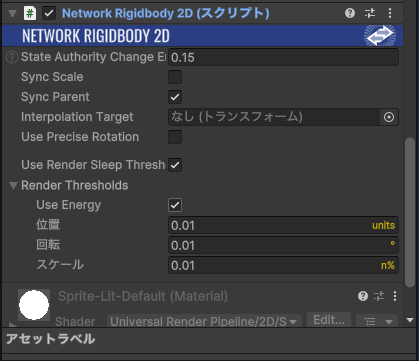Screen dimensions: 419x361
Task: Click the help icon beside State Authority Change
Action: click(x=12, y=57)
